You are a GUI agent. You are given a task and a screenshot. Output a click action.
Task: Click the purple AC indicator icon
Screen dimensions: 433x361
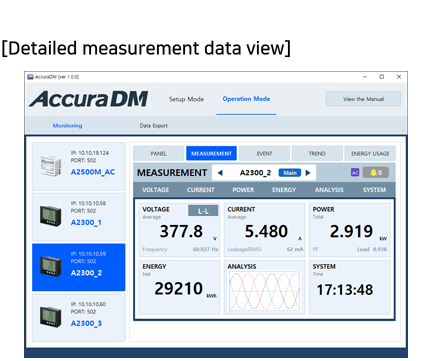click(355, 172)
